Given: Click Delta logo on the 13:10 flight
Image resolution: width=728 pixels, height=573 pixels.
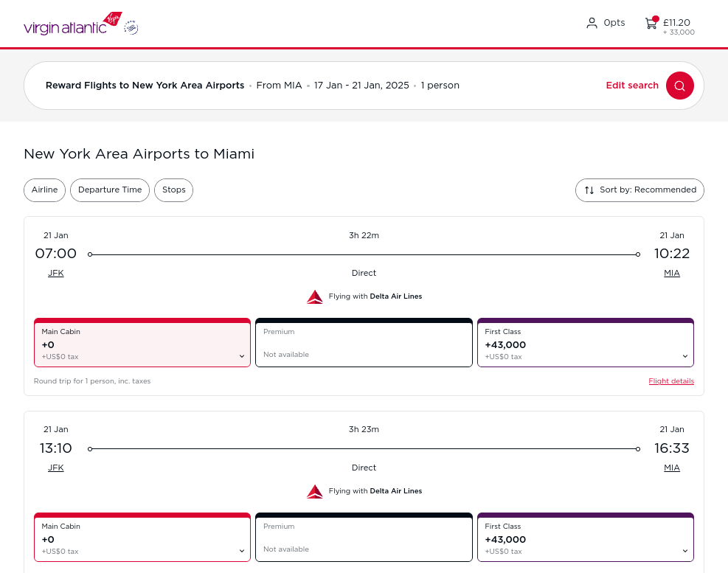Looking at the screenshot, I should (315, 491).
